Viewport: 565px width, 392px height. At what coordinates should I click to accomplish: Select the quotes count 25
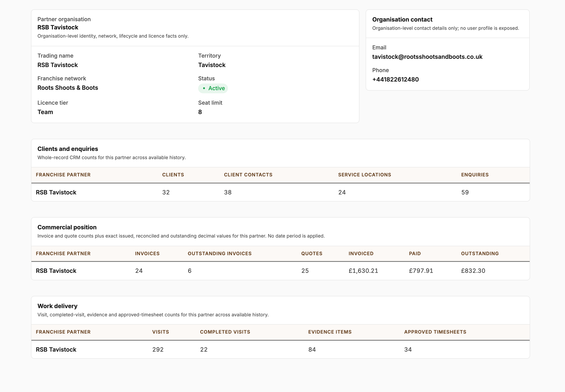point(305,271)
